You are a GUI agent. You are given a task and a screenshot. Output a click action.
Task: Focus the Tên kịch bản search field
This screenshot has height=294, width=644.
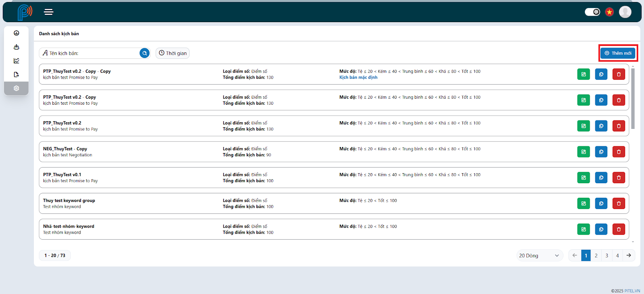pos(95,53)
